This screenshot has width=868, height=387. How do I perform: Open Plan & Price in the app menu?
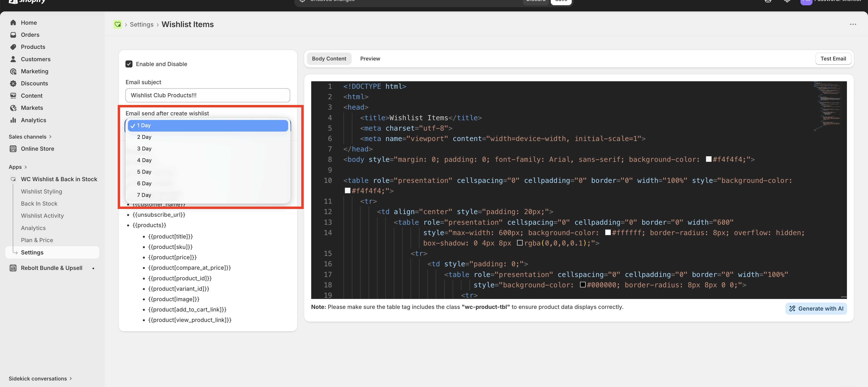37,240
